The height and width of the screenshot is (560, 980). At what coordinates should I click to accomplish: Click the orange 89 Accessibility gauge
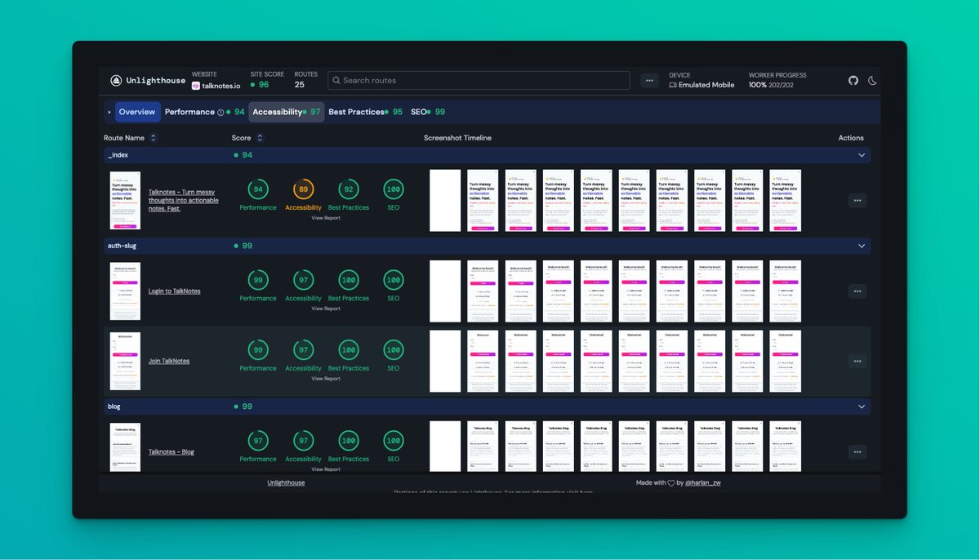[x=303, y=189]
